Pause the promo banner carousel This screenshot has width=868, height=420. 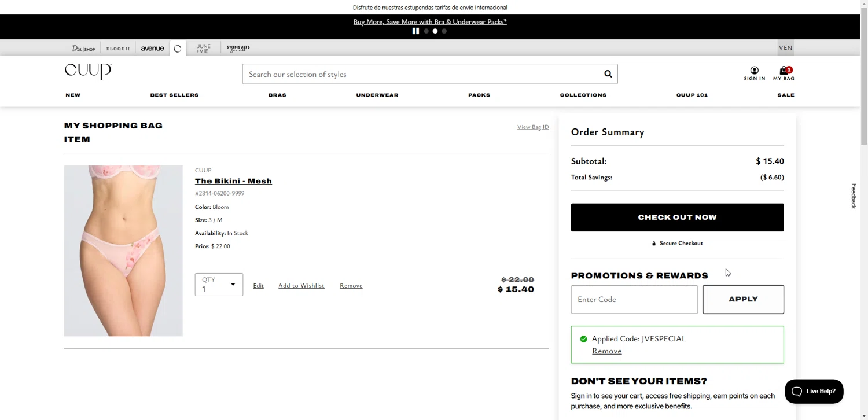click(x=415, y=31)
